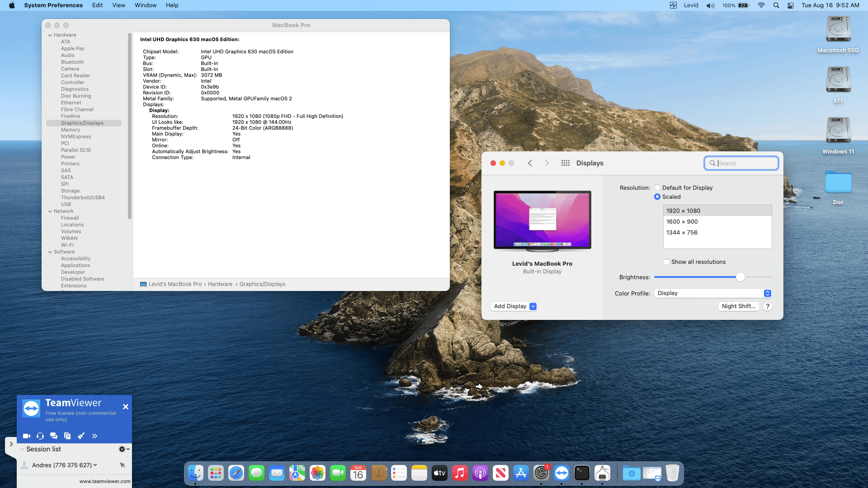Collapse the Hardware tree section

50,35
